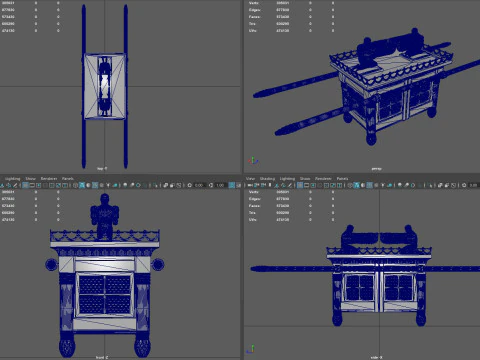Viewport: 480px width, 360px height.
Task: Click 'Tris' HUD label in side panel
Action: [252, 213]
